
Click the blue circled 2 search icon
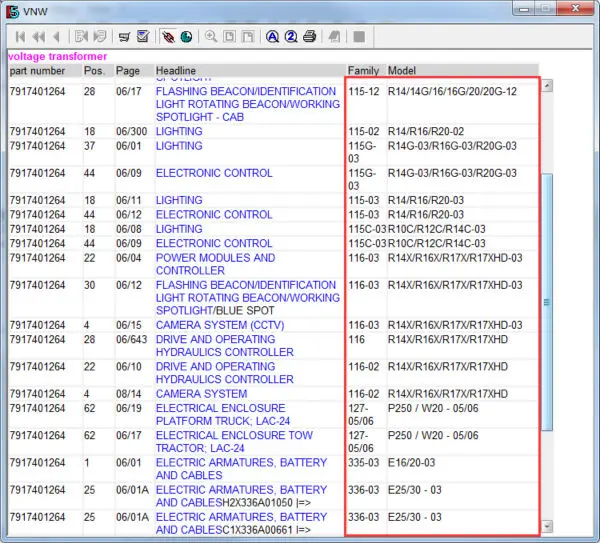click(291, 37)
